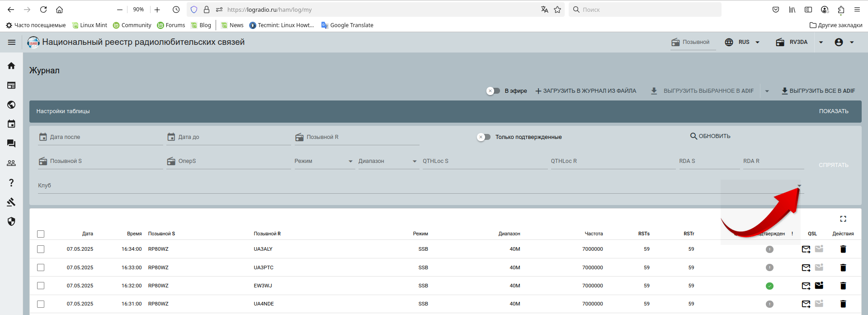Send QSL card for EW3WJ contact

point(806,286)
